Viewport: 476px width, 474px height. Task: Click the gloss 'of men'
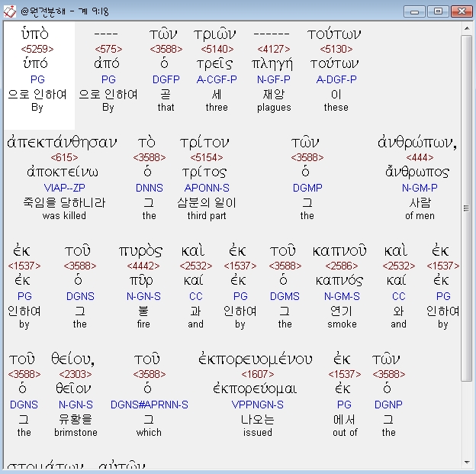pyautogui.click(x=420, y=216)
